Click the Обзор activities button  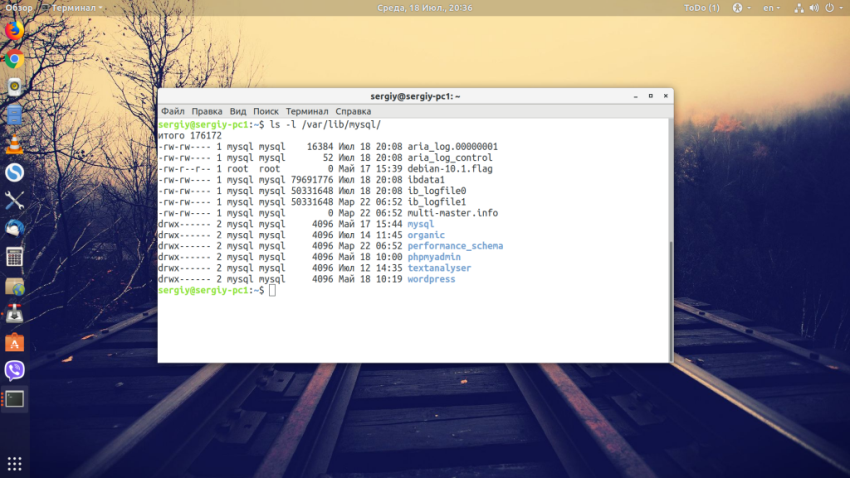coord(19,8)
